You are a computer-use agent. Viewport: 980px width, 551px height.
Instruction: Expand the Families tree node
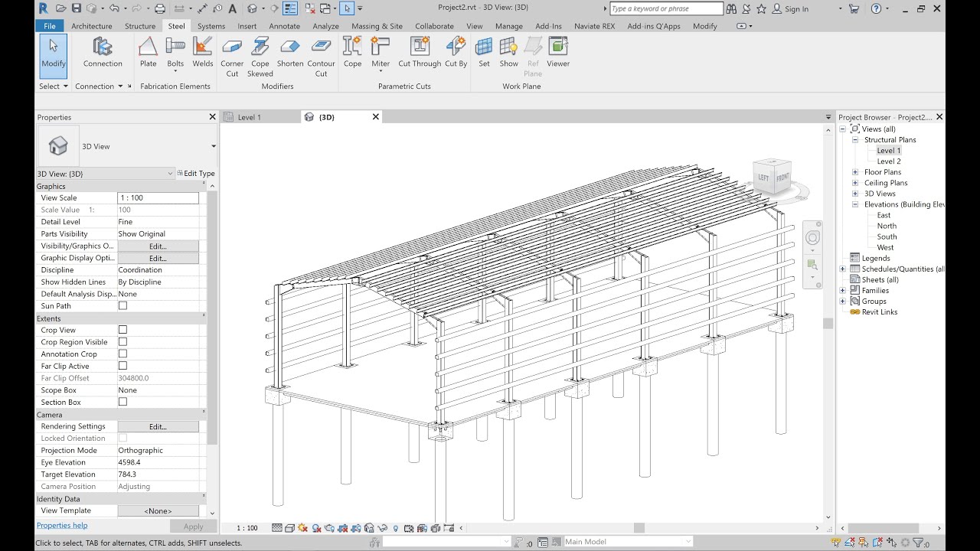(843, 290)
